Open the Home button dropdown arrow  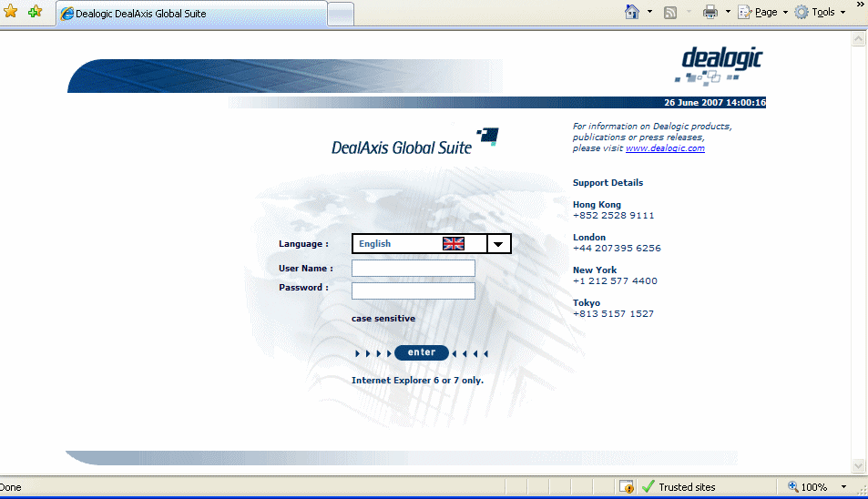click(x=649, y=13)
